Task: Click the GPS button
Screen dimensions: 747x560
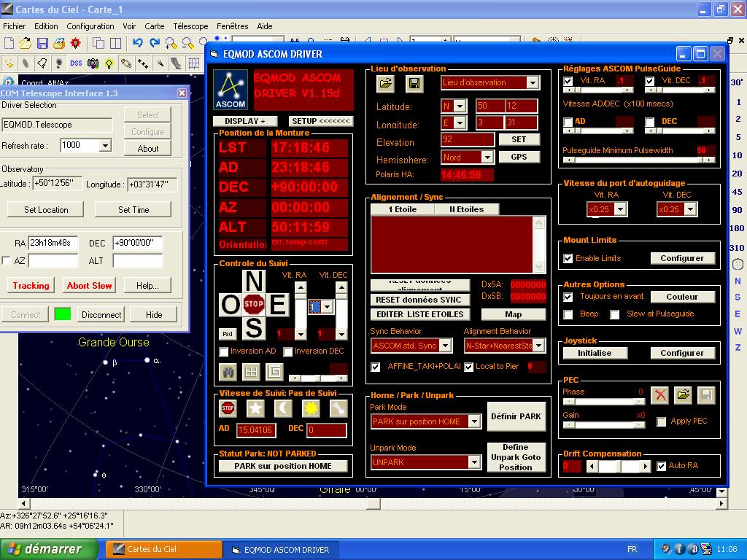Action: (x=519, y=157)
